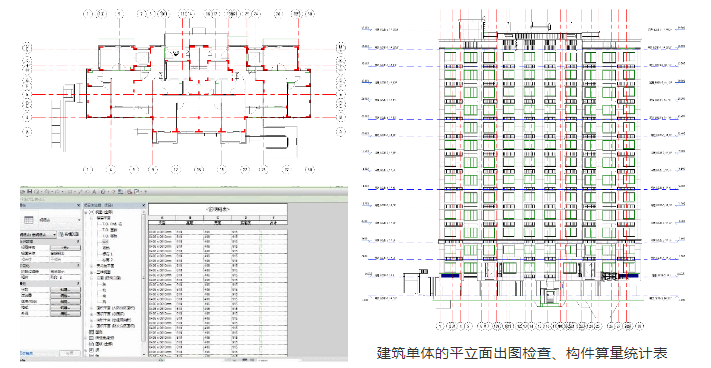Click the 编辑类型 (Edit Type) button
This screenshot has width=711, height=368.
pyautogui.click(x=69, y=234)
